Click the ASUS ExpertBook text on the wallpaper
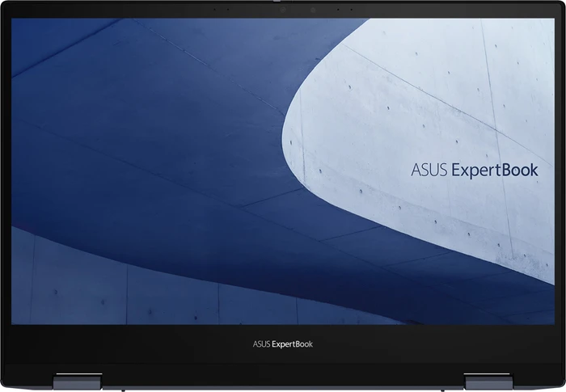 (475, 171)
